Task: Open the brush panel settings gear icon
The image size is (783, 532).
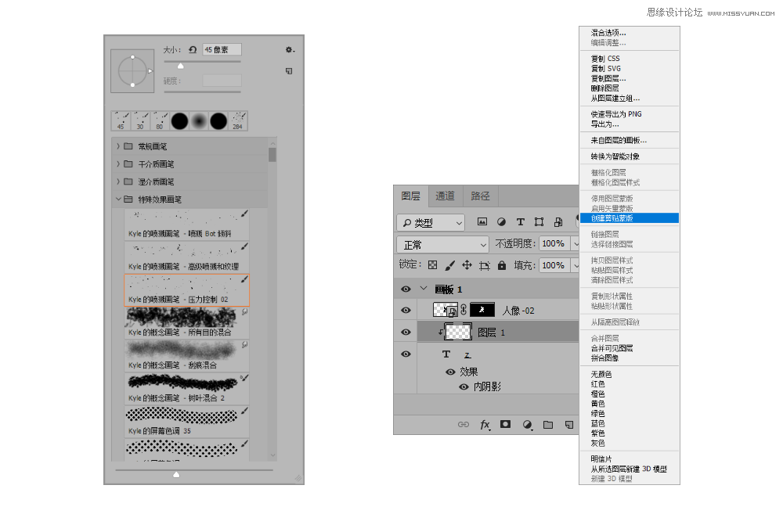Action: click(x=288, y=49)
